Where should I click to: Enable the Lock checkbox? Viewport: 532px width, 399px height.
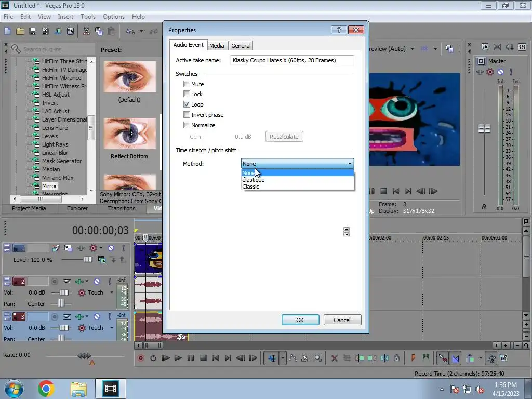click(187, 94)
